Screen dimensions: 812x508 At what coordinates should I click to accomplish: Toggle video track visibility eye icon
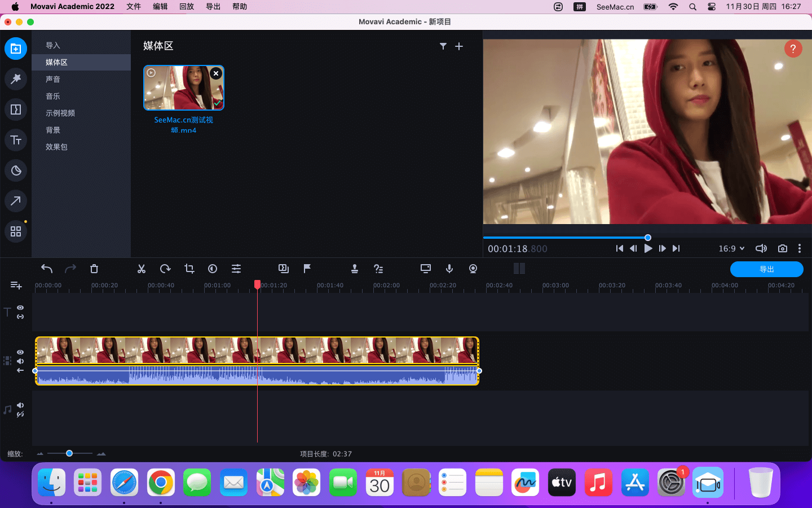pyautogui.click(x=20, y=352)
